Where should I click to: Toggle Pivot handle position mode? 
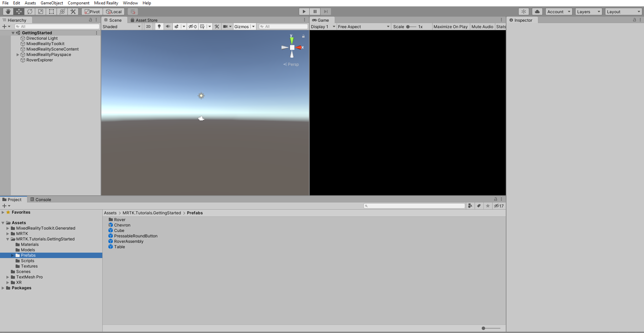(x=92, y=12)
